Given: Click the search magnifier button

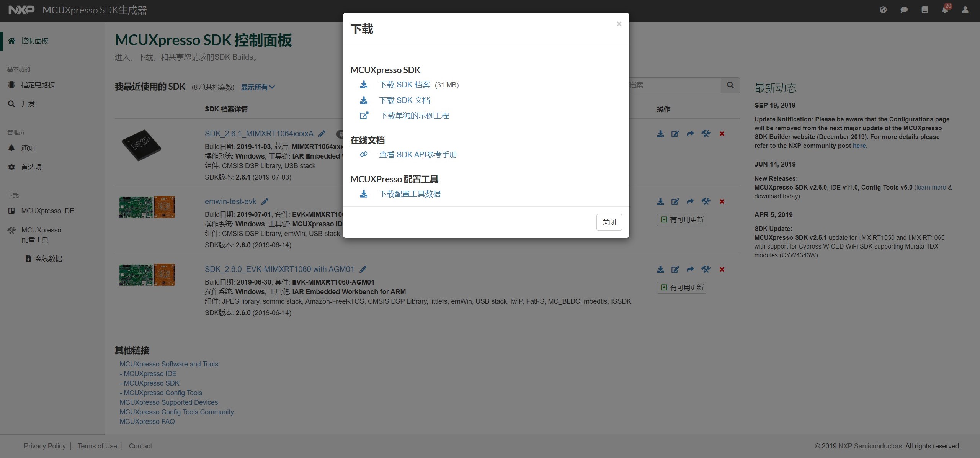Looking at the screenshot, I should [730, 85].
